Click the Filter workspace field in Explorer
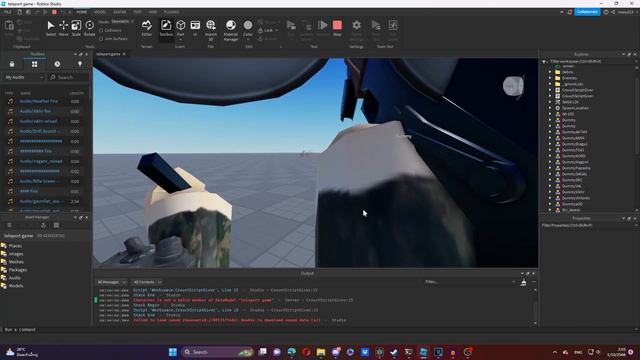Viewport: 640px width, 360px height. click(591, 62)
